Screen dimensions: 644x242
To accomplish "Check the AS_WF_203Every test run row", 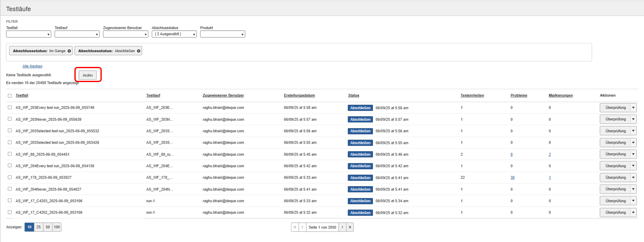I will [x=10, y=108].
